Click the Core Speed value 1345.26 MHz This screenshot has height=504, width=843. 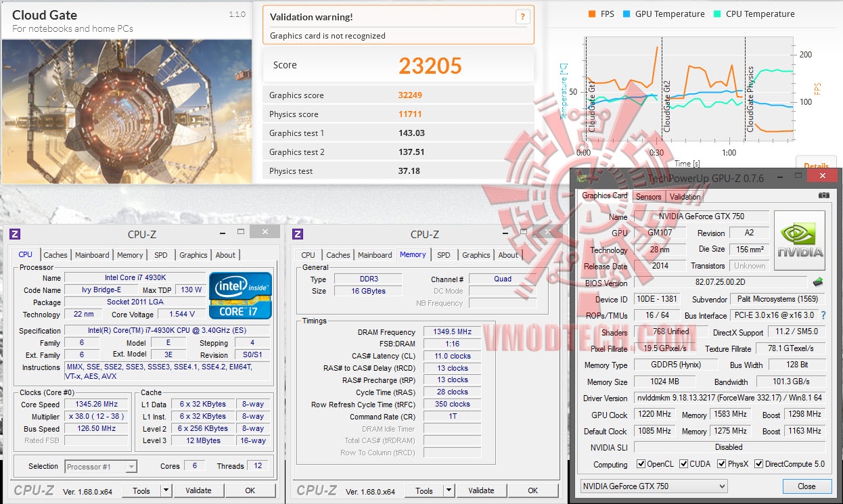tap(97, 405)
